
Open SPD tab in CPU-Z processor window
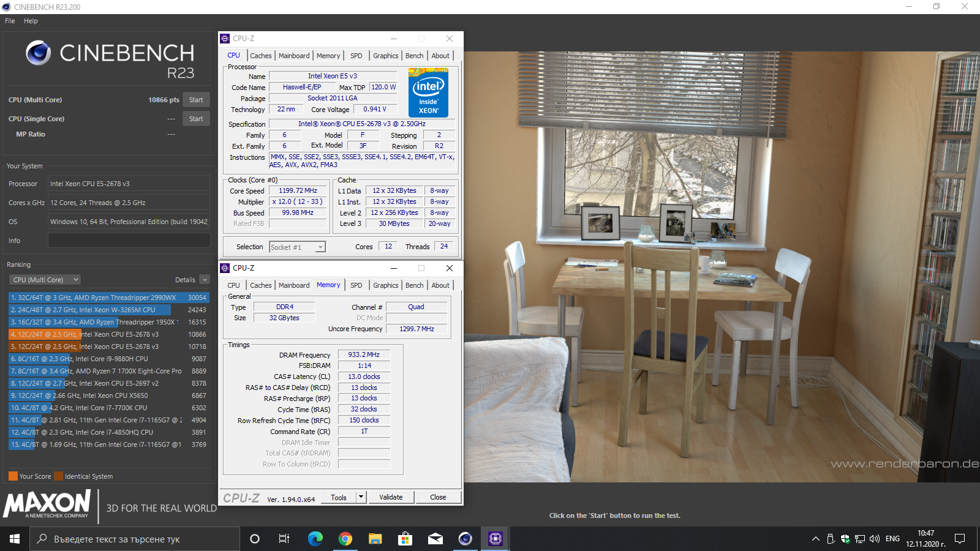tap(356, 56)
